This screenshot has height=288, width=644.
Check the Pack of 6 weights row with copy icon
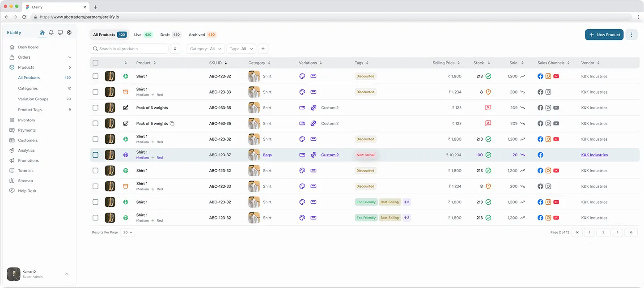pos(95,124)
